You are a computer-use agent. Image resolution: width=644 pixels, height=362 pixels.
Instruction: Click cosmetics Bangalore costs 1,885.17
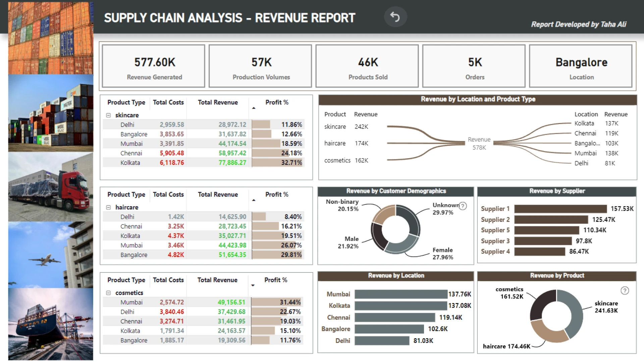click(x=172, y=341)
